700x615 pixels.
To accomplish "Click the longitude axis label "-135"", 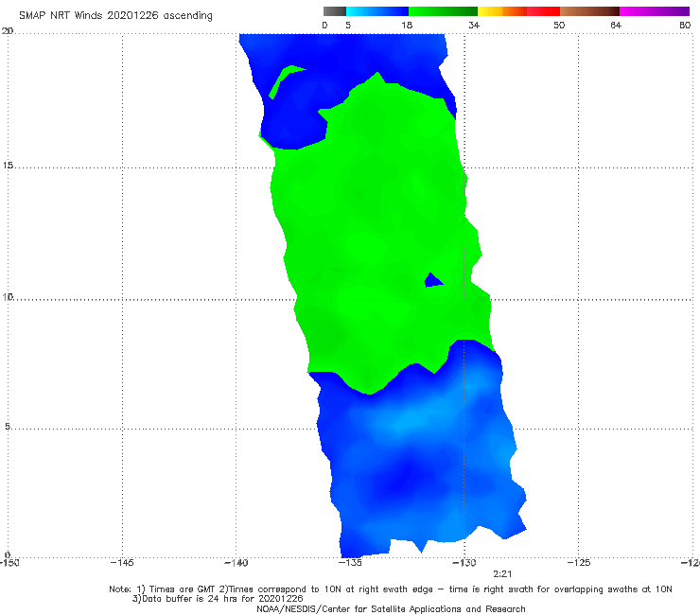I will point(350,562).
